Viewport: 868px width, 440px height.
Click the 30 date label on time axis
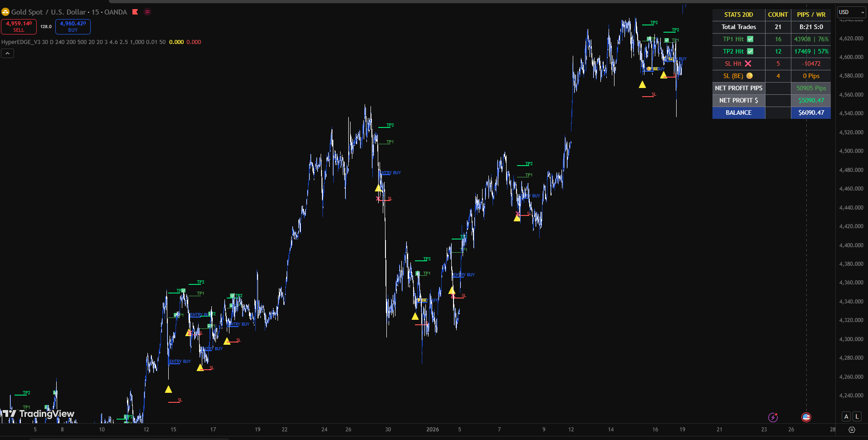click(388, 430)
